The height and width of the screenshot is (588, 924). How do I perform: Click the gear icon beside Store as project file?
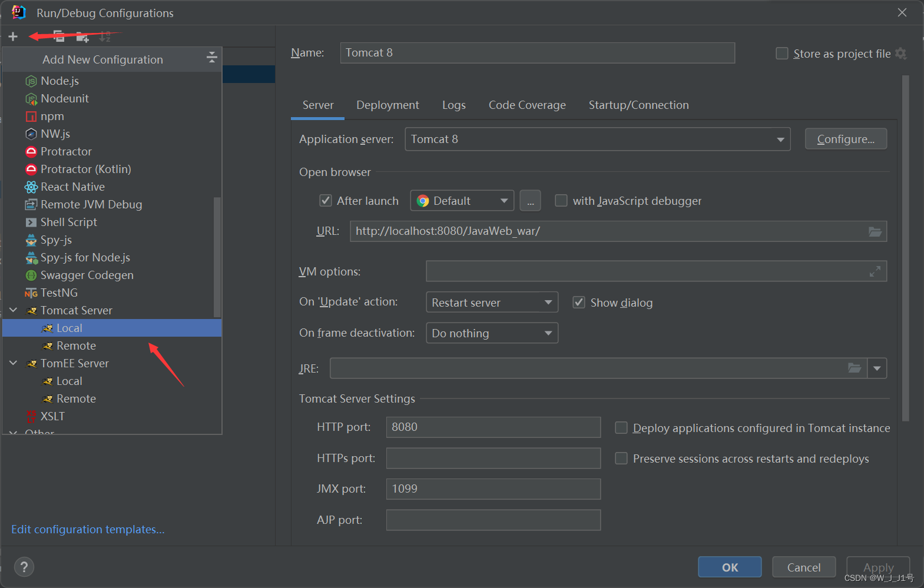(900, 54)
